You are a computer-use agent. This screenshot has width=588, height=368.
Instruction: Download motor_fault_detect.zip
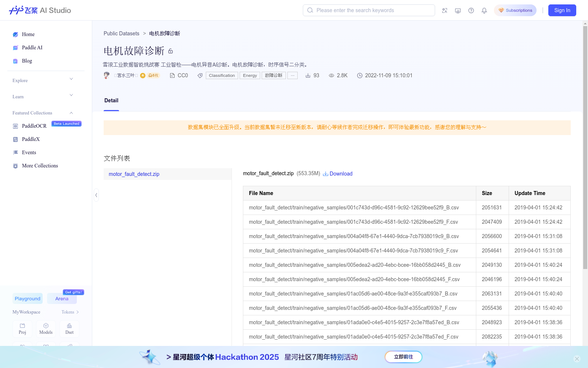(x=338, y=174)
